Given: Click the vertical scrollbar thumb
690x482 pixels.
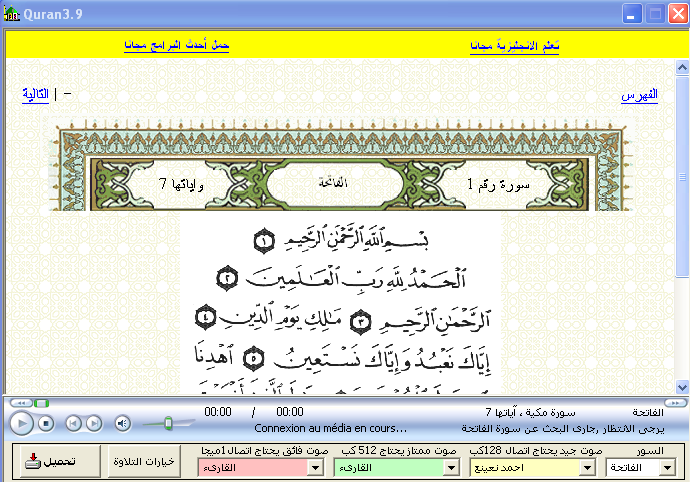Looking at the screenshot, I should [x=682, y=177].
